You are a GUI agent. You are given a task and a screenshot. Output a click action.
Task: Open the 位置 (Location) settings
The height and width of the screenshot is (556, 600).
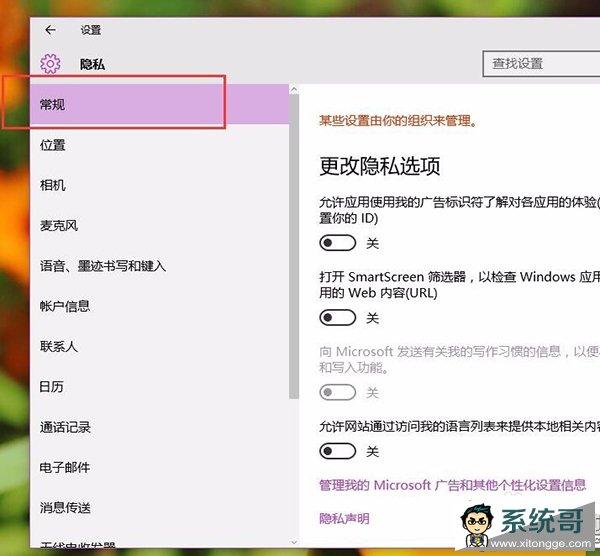click(54, 145)
